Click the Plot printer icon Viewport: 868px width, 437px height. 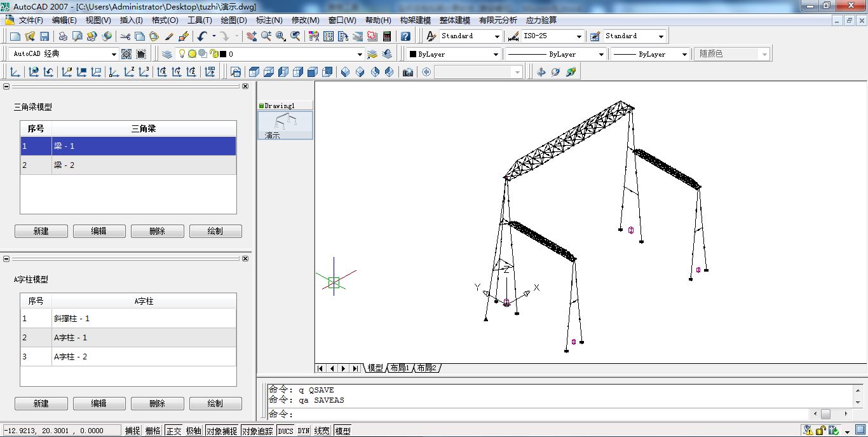click(63, 36)
